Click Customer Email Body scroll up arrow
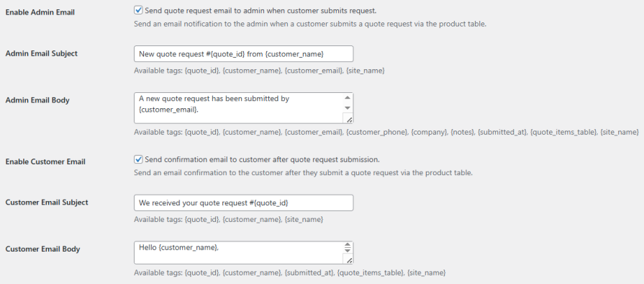 [x=348, y=245]
